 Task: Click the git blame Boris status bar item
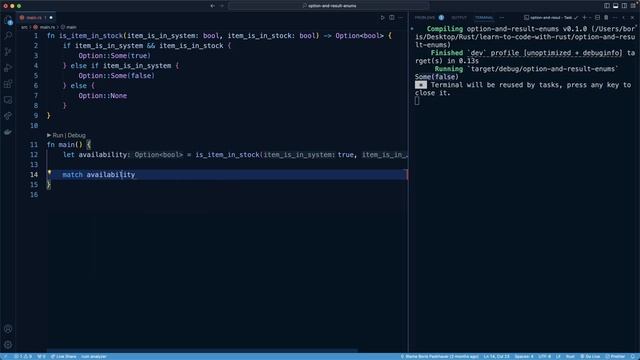click(439, 356)
